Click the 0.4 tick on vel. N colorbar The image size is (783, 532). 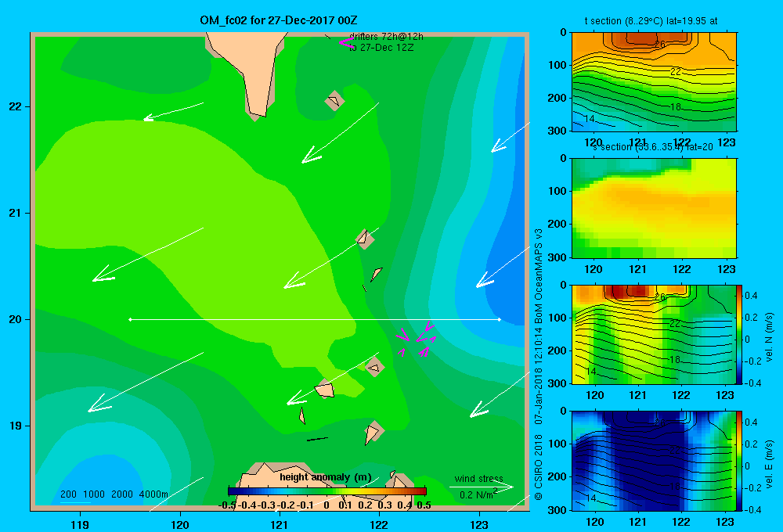coord(751,296)
